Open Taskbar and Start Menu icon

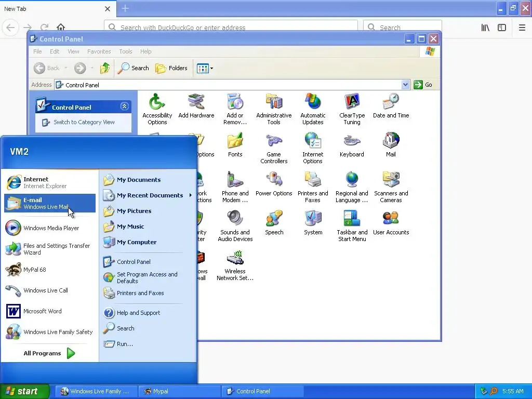coord(352,226)
